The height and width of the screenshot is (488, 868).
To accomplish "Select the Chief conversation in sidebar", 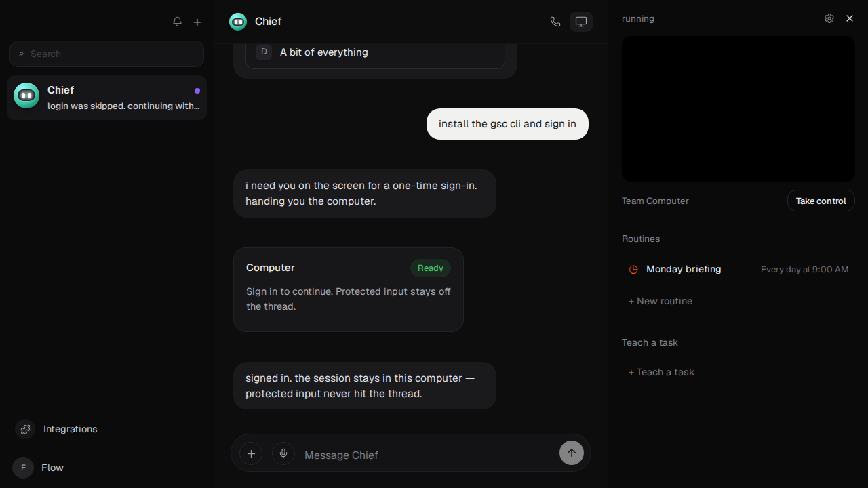I will 106,98.
